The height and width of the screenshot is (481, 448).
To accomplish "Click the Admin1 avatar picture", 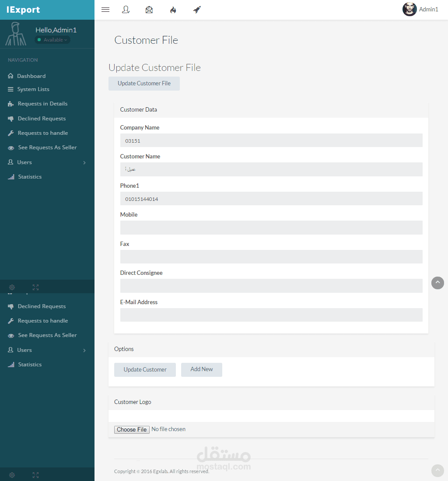I will 409,9.
